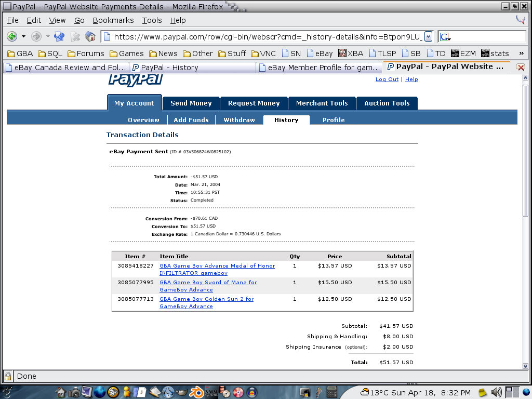Click the Help link on PayPal page

411,79
